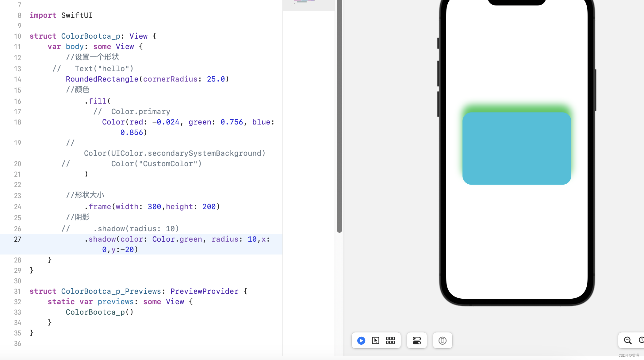Open Device Settings via the toggles icon
Screen dimensions: 644x360
417,340
